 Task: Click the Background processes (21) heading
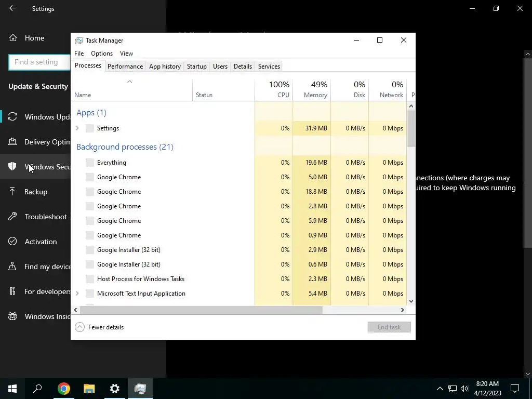(125, 147)
